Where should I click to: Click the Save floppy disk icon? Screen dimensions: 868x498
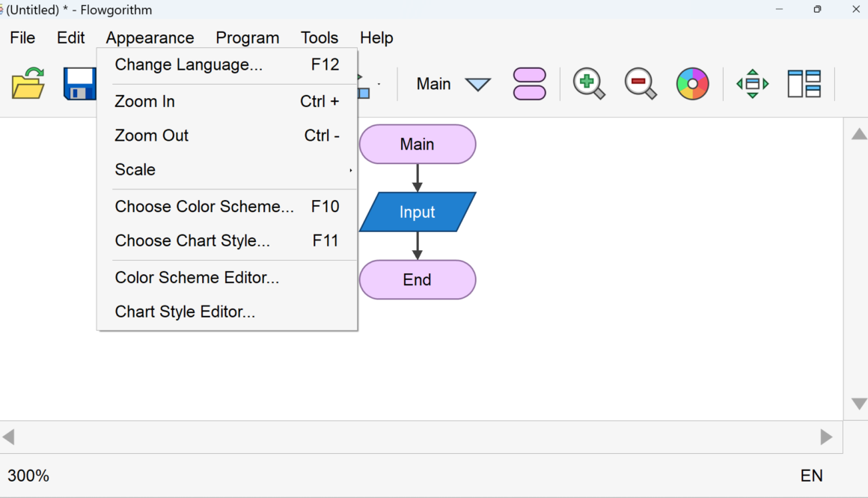(80, 84)
